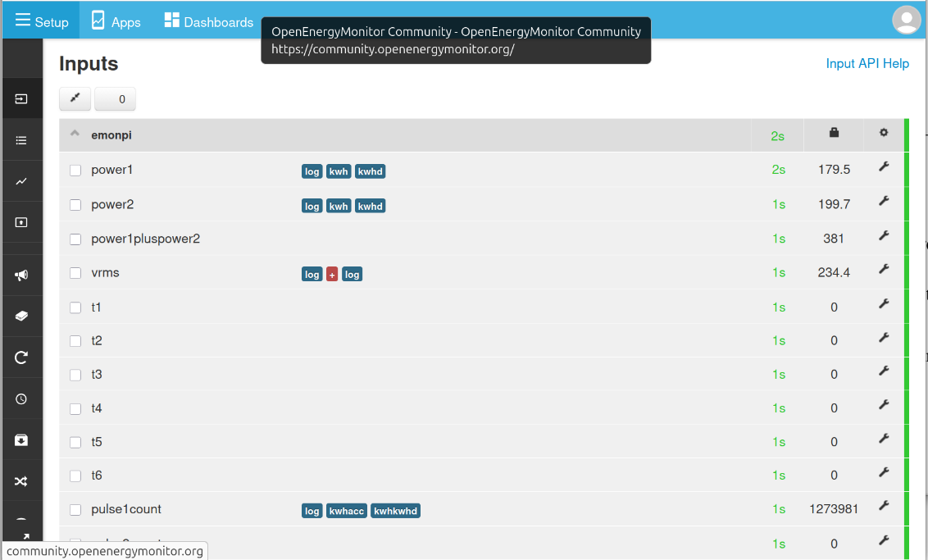The height and width of the screenshot is (560, 928).
Task: Check the pulse1count checkbox
Action: pos(75,510)
